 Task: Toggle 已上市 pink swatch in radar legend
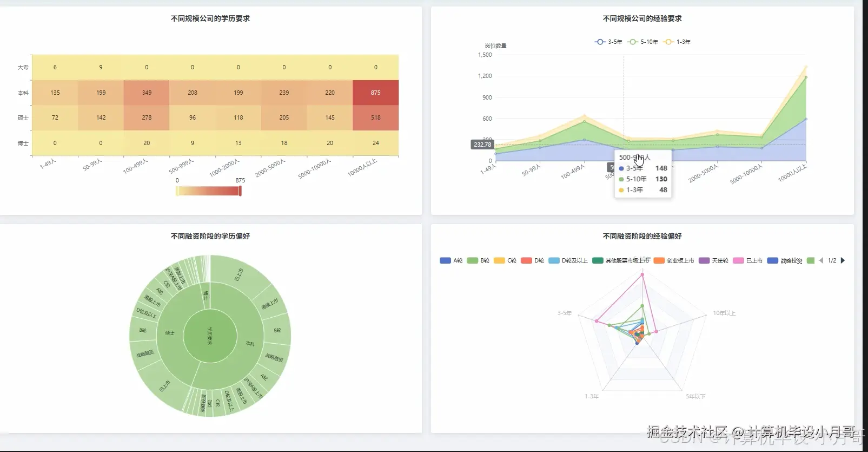point(738,260)
